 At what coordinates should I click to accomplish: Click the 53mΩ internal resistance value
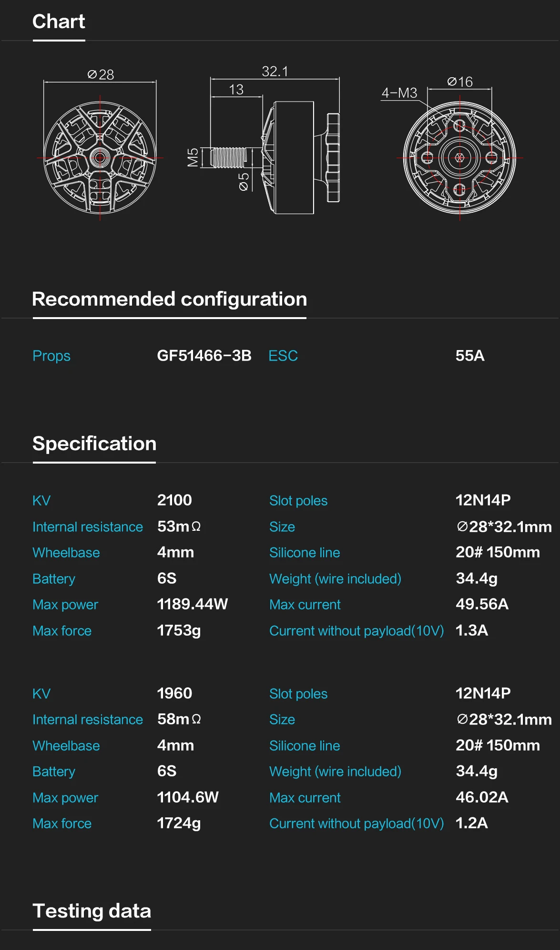(x=179, y=527)
